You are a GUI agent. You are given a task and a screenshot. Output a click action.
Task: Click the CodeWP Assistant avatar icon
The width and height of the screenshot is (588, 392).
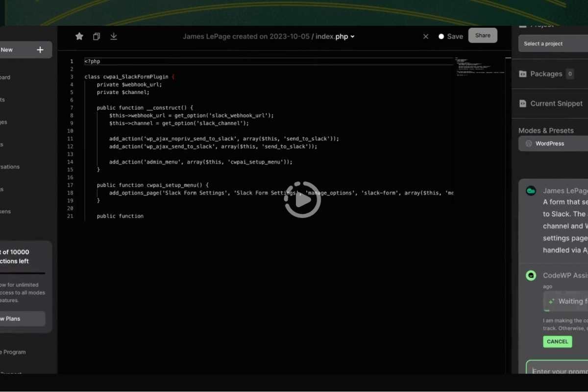(531, 275)
